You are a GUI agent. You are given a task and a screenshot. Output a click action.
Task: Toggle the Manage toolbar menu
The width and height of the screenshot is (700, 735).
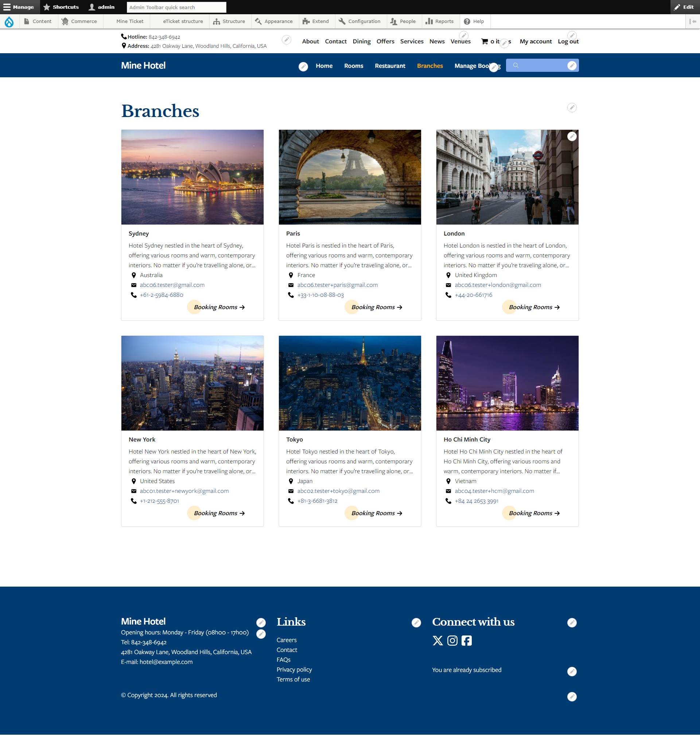pyautogui.click(x=19, y=7)
